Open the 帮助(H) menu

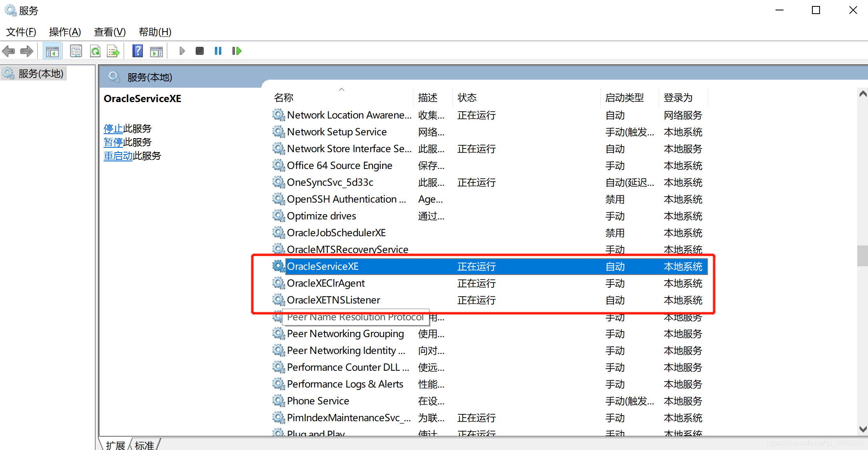click(155, 32)
